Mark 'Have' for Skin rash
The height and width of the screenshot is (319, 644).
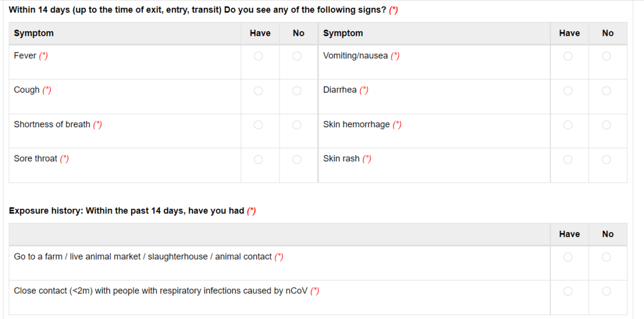568,159
